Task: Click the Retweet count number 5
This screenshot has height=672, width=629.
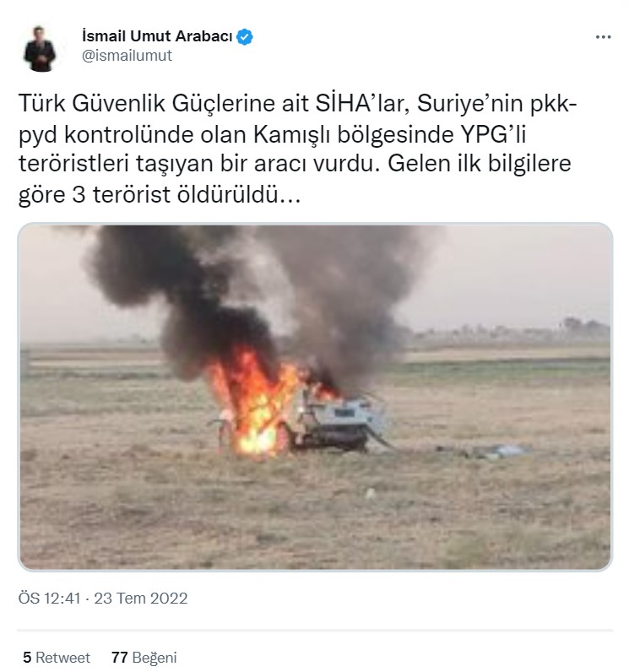Action: [x=27, y=658]
